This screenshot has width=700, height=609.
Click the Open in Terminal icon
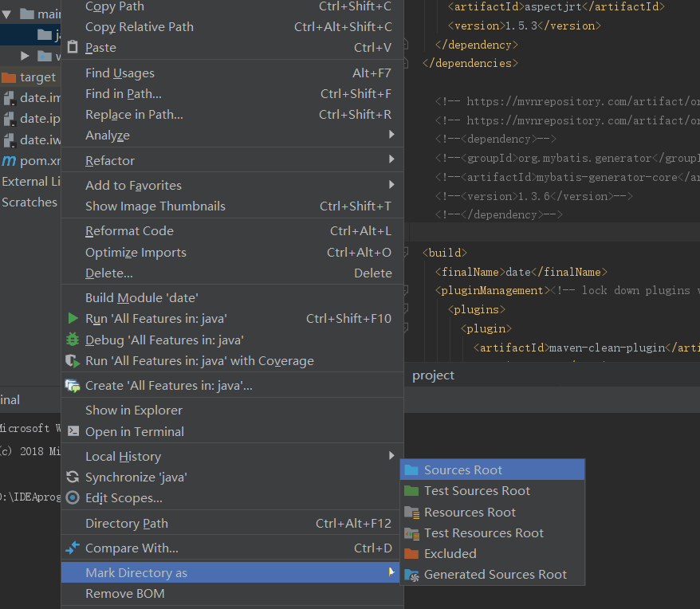(73, 431)
